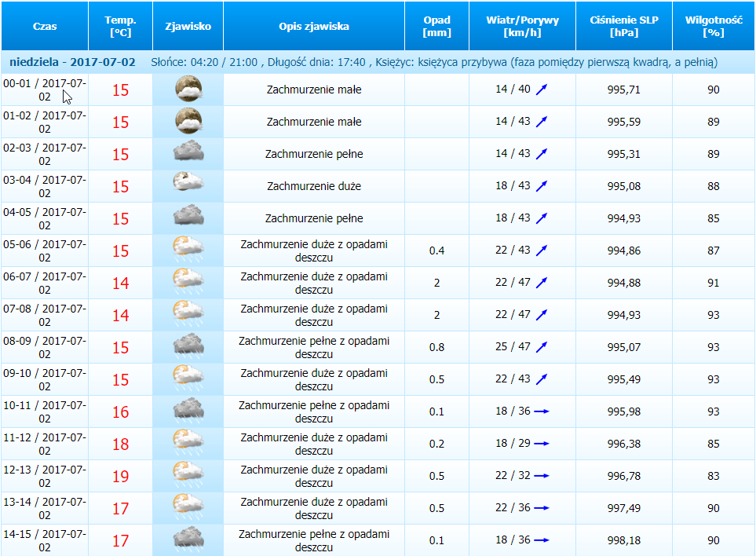Click the temperature value 19
Image resolution: width=756 pixels, height=556 pixels.
[120, 476]
